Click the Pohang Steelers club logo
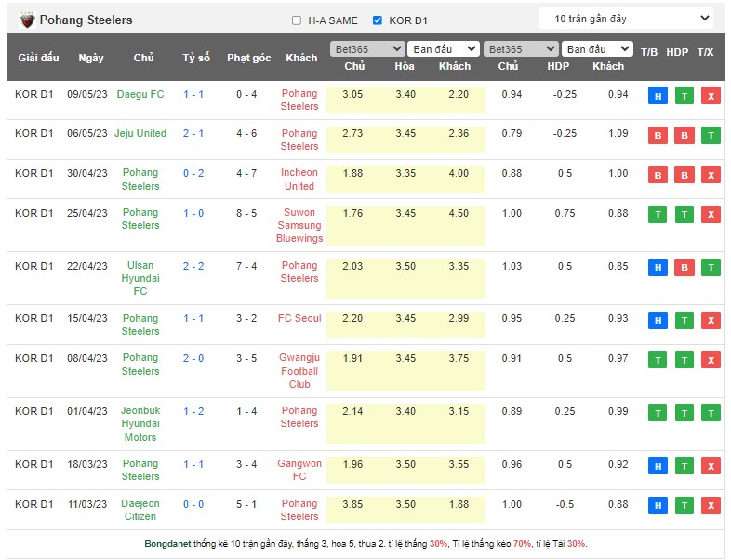Screen dimensions: 731x560 [27, 20]
